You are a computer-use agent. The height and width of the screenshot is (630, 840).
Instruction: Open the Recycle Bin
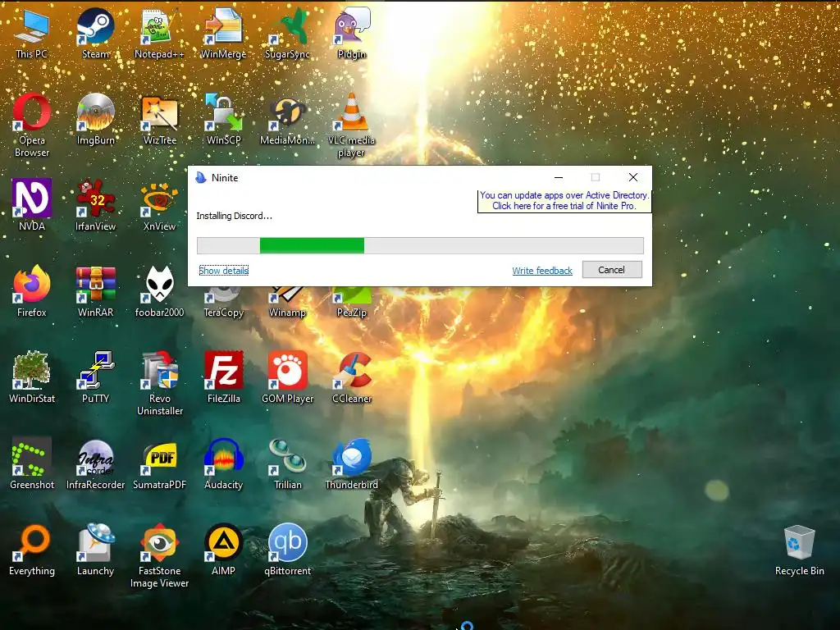[799, 550]
